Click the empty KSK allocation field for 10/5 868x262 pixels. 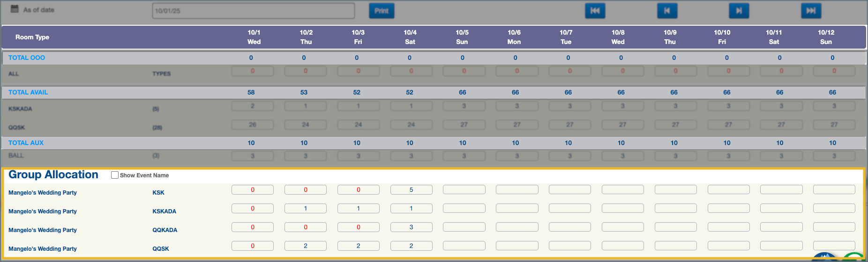(464, 189)
